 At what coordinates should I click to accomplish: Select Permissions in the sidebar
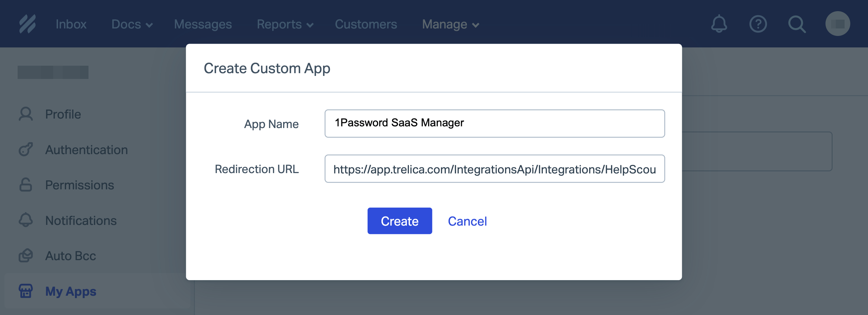[80, 185]
